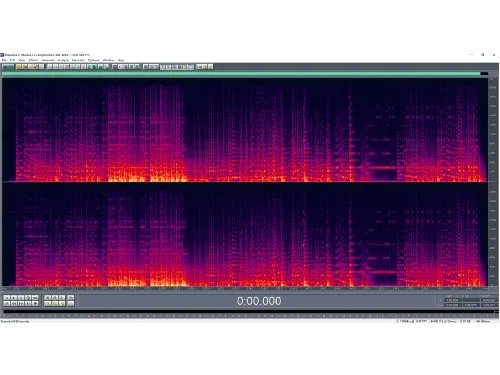Click in the upper channel spectrogram
500x375 pixels.
point(245,130)
